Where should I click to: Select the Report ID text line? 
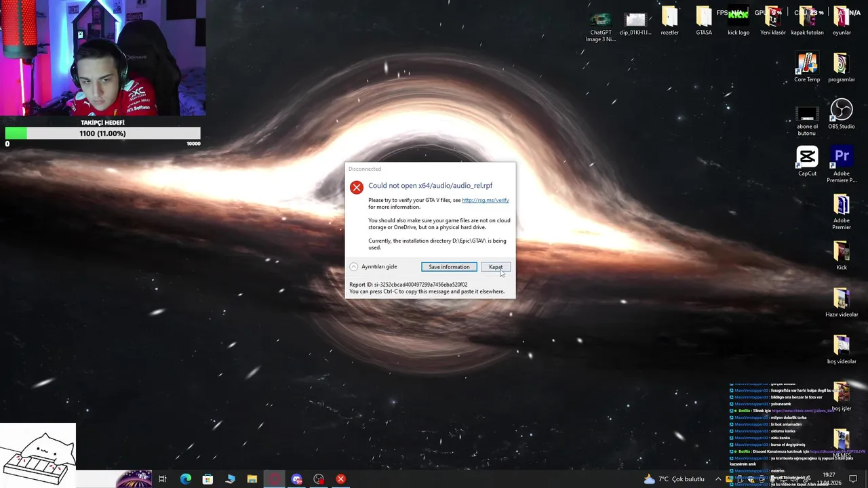click(408, 285)
